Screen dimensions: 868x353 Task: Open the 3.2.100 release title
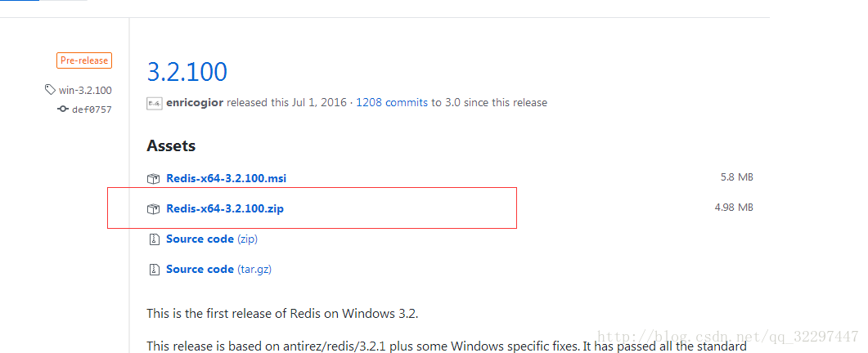[187, 72]
